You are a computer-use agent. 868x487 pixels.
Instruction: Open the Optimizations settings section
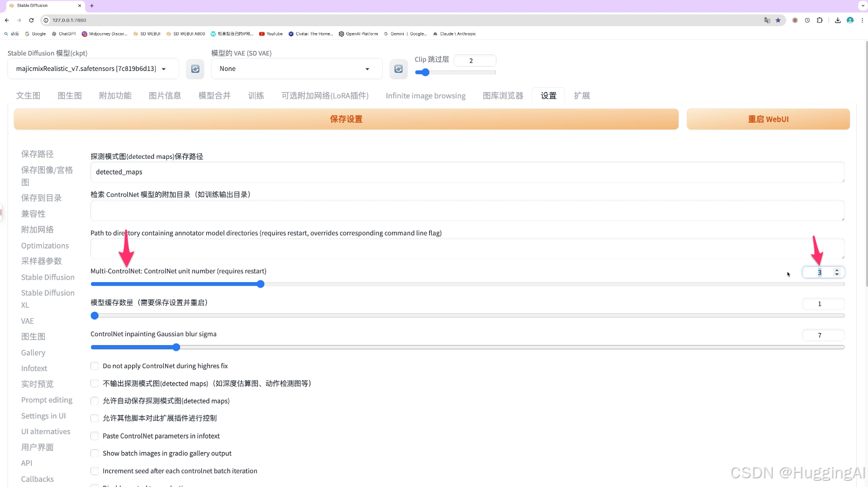pos(45,245)
